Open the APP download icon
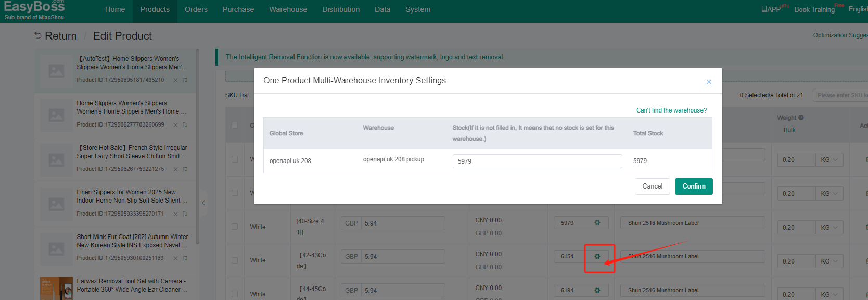 764,9
